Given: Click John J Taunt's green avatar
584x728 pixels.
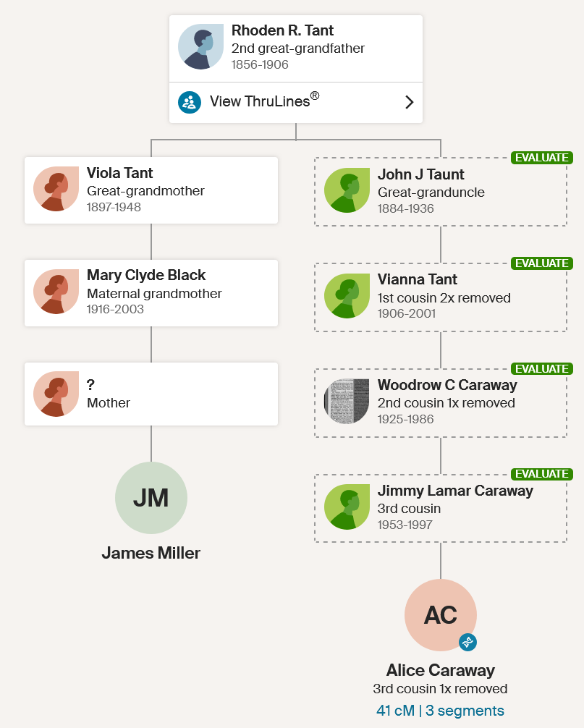Looking at the screenshot, I should [347, 190].
